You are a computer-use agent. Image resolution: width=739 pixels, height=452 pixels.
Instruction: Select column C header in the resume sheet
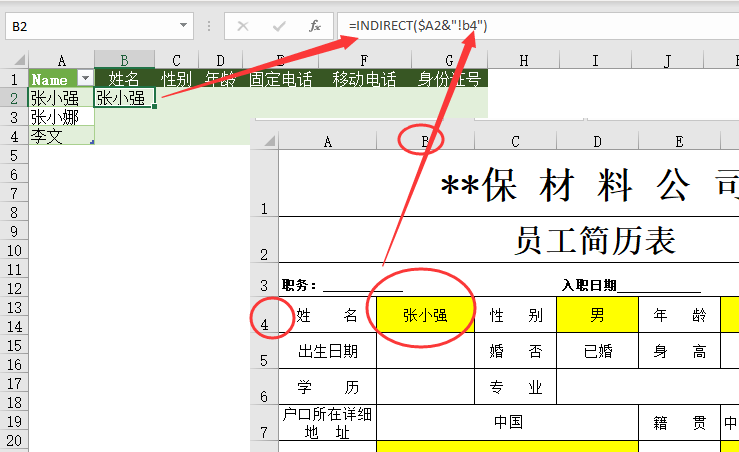pos(515,141)
